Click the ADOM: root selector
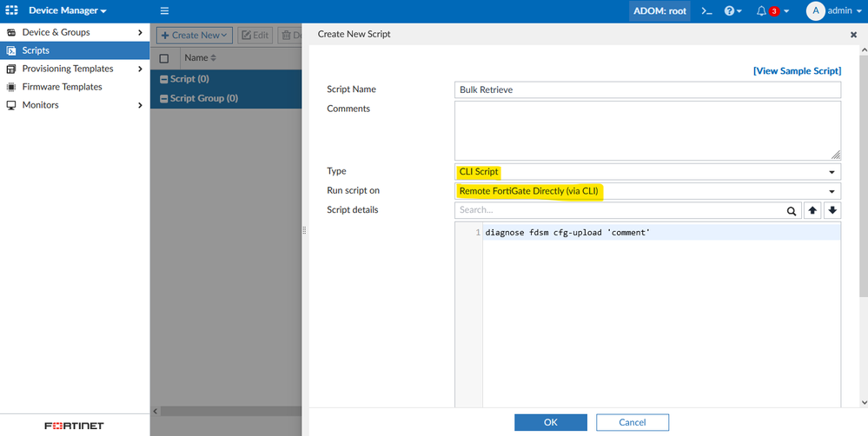Viewport: 868px width, 436px height. (x=659, y=10)
